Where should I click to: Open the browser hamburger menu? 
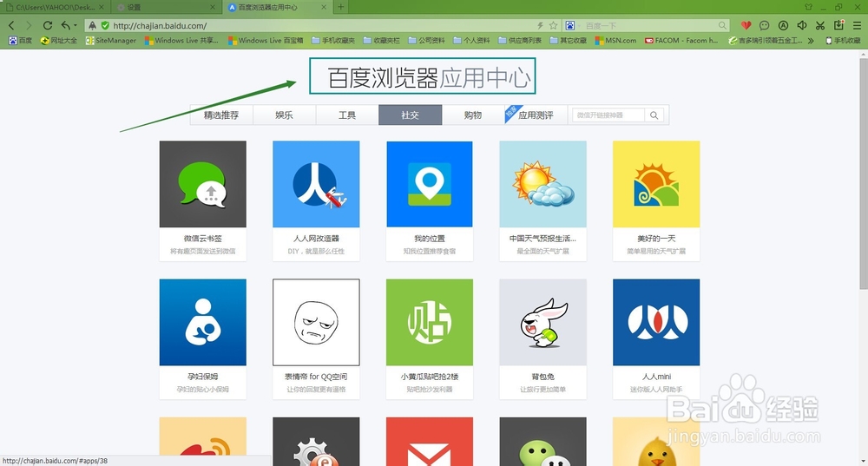[857, 25]
